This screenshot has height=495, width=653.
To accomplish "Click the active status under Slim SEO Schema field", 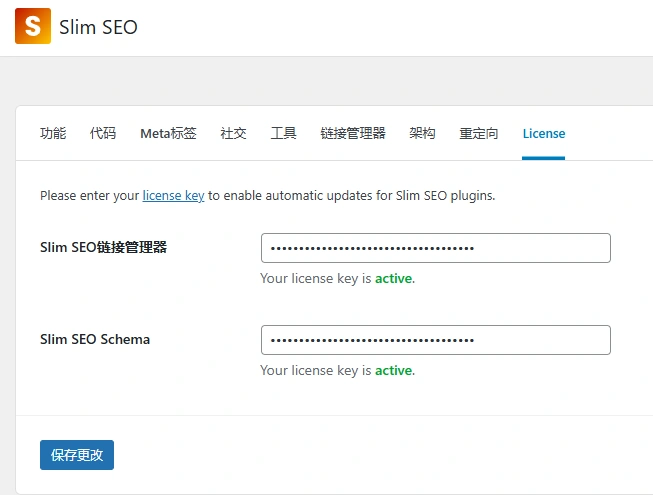I will pyautogui.click(x=394, y=371).
